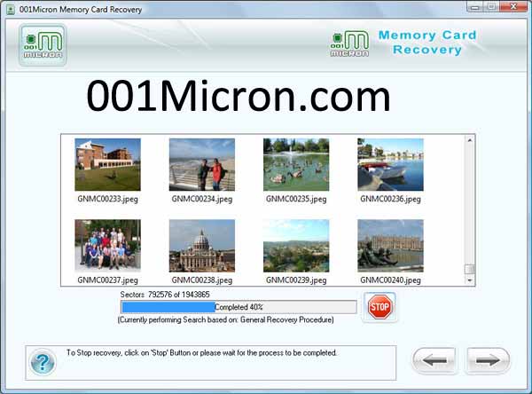Image resolution: width=532 pixels, height=394 pixels.
Task: Click the red Stop recovery button
Action: click(379, 307)
